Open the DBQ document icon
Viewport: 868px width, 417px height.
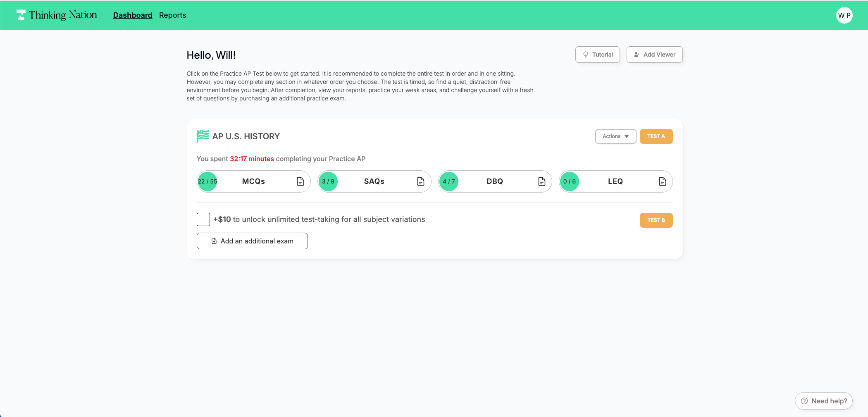coord(541,181)
